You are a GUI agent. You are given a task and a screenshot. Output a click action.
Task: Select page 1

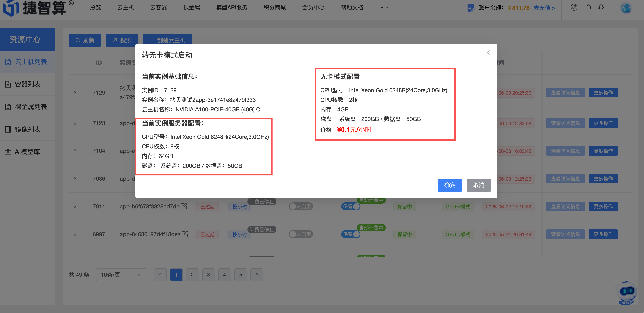[x=176, y=275]
